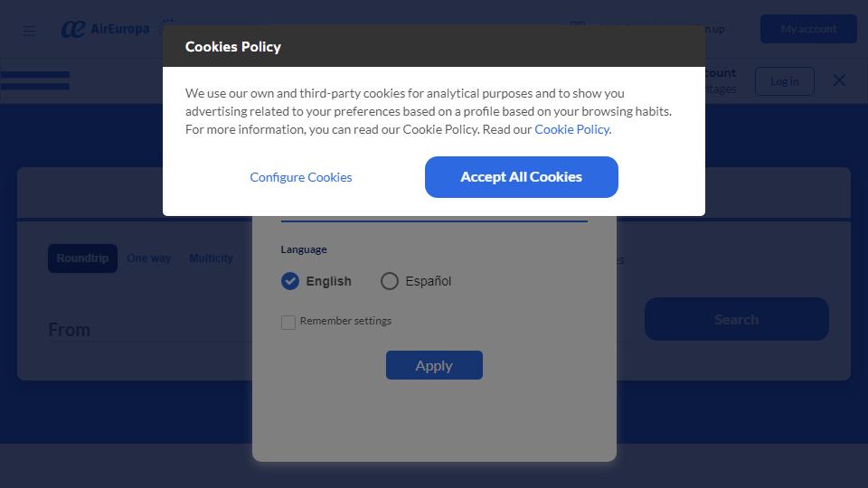
Task: Close the login banner with X
Action: (839, 80)
